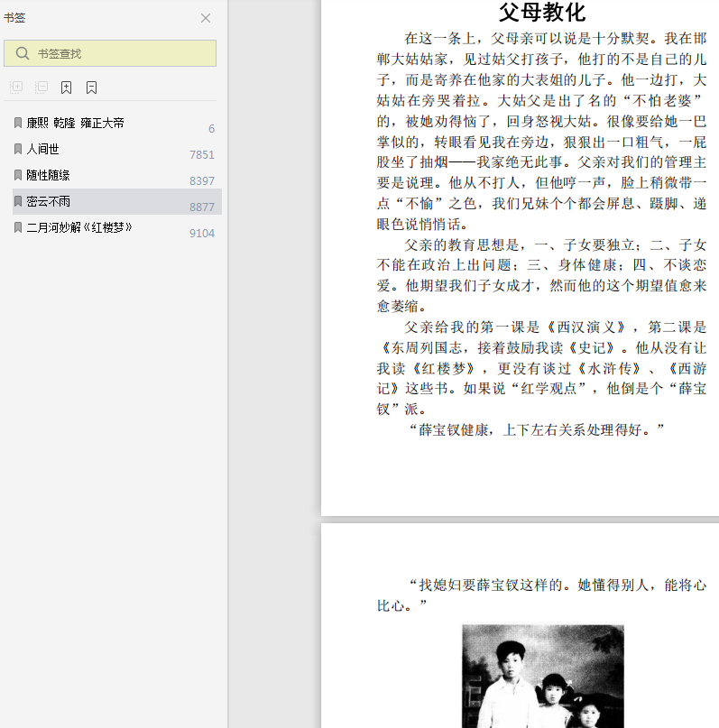Click page number 6
The height and width of the screenshot is (728, 719).
[x=211, y=129]
